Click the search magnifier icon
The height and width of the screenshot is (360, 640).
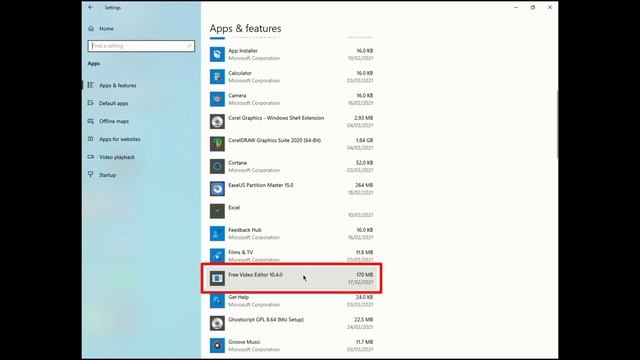189,46
